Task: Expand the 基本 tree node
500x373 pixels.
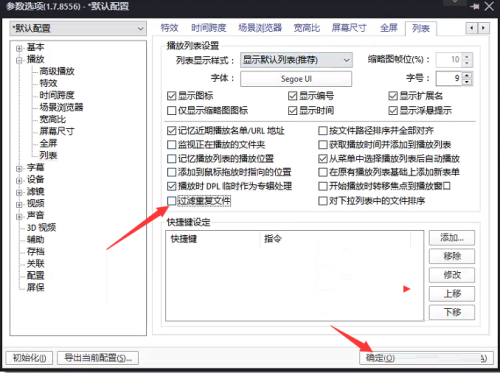Action: (x=19, y=48)
